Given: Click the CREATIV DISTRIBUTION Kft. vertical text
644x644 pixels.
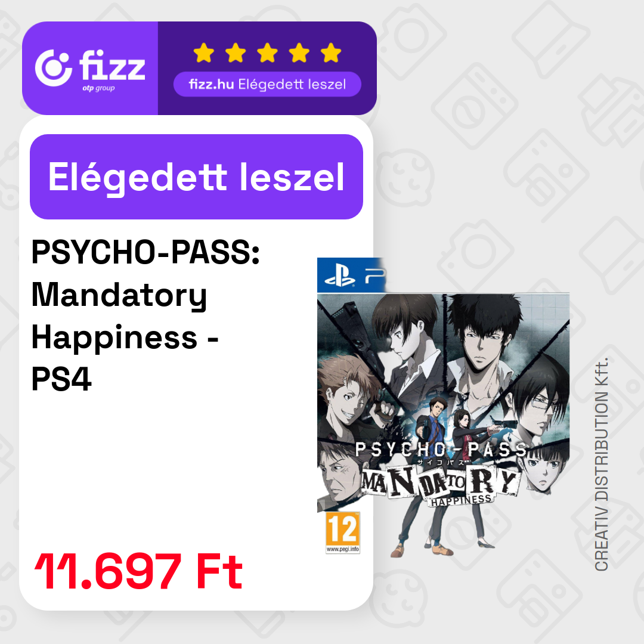Looking at the screenshot, I should click(601, 464).
